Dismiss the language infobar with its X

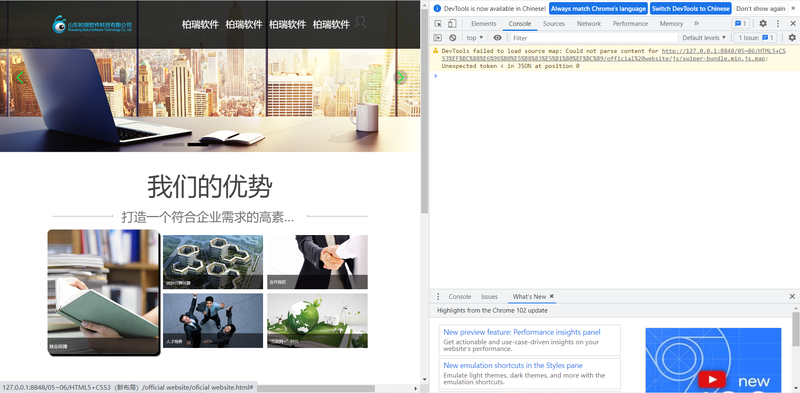coord(793,8)
